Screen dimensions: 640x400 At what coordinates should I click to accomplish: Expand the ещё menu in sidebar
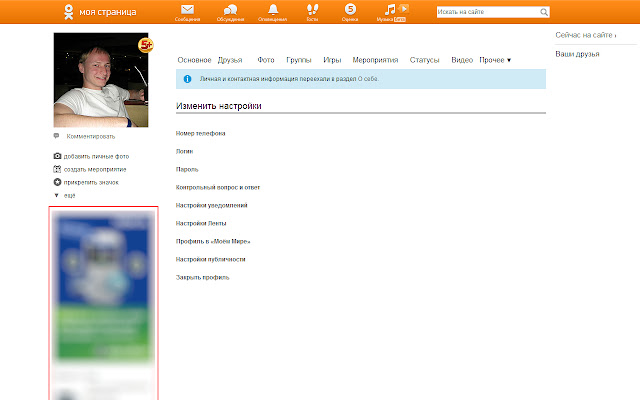click(x=65, y=195)
